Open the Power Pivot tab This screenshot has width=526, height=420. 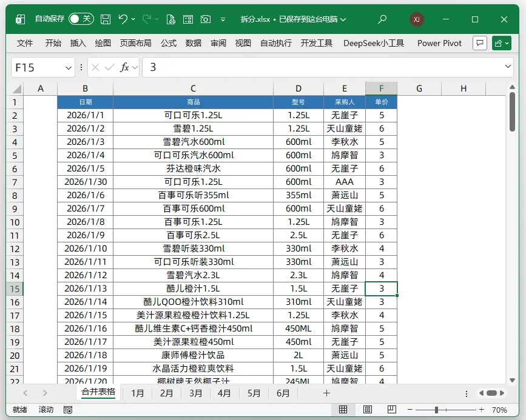439,43
